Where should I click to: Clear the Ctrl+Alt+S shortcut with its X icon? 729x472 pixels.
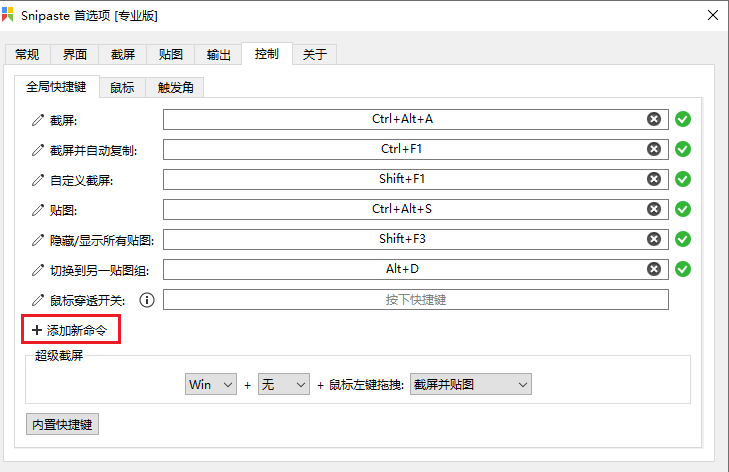(x=654, y=209)
